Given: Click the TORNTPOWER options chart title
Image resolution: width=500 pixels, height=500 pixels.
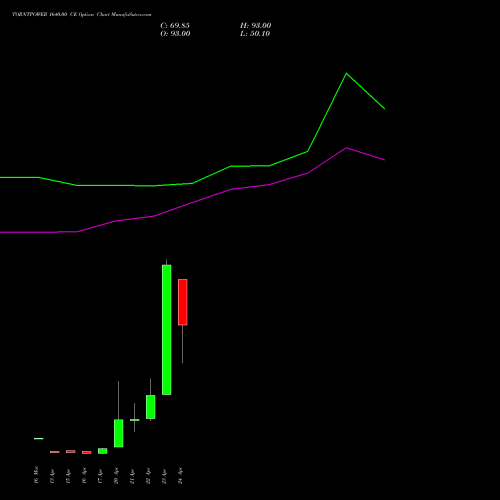Looking at the screenshot, I should 82,15.
